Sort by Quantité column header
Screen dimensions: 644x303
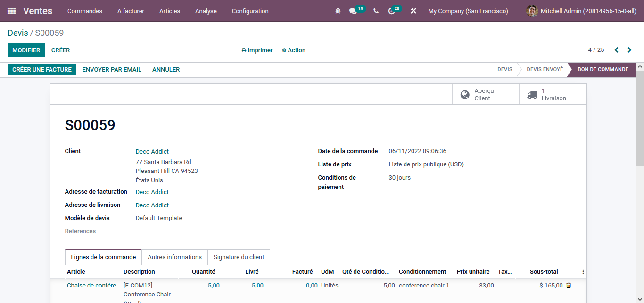click(x=204, y=272)
